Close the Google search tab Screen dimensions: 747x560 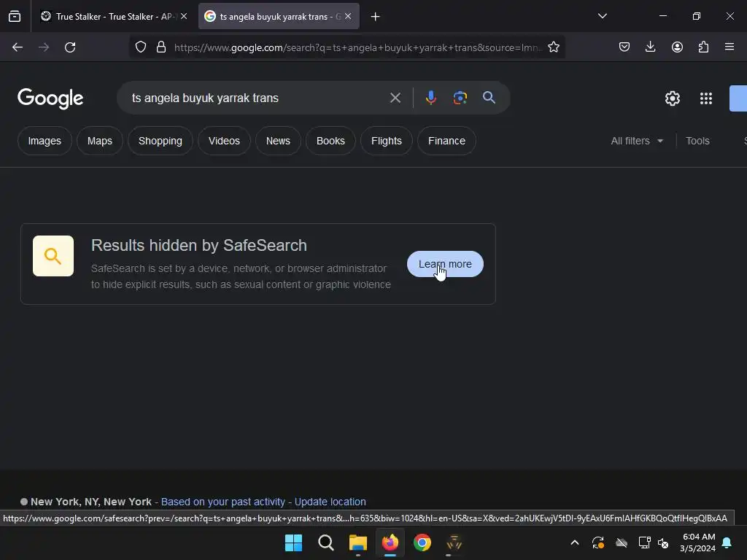(348, 16)
